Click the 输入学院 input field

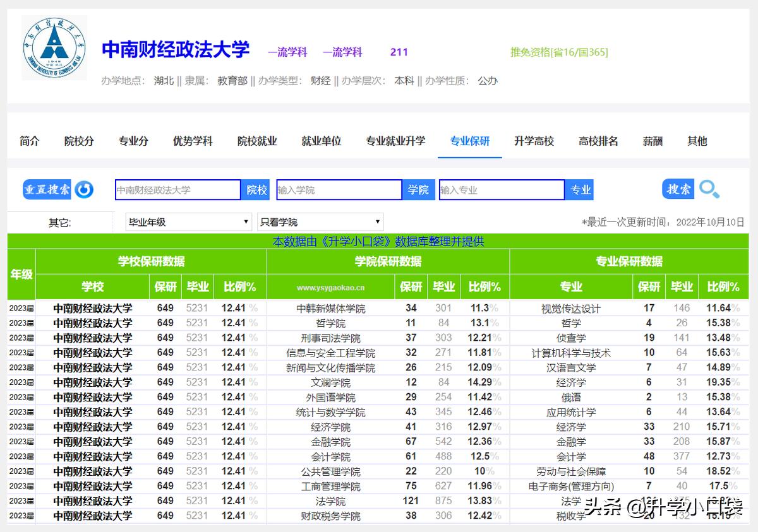pyautogui.click(x=338, y=189)
